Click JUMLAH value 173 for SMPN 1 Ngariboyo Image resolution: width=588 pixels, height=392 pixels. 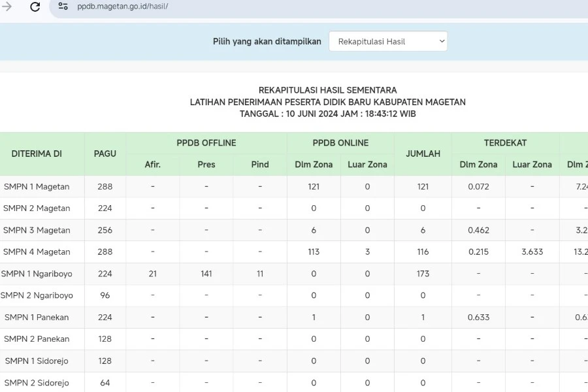(423, 274)
